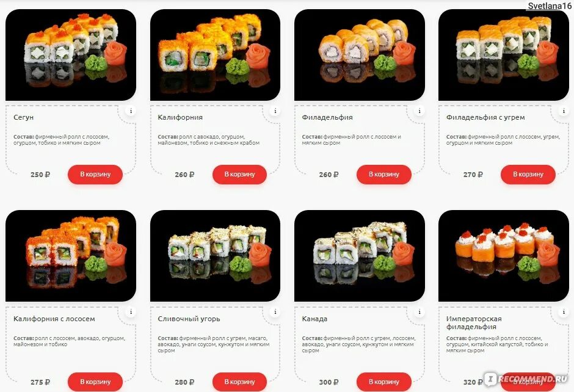The width and height of the screenshot is (574, 392).
Task: Add Канада roll to cart
Action: pos(383,382)
